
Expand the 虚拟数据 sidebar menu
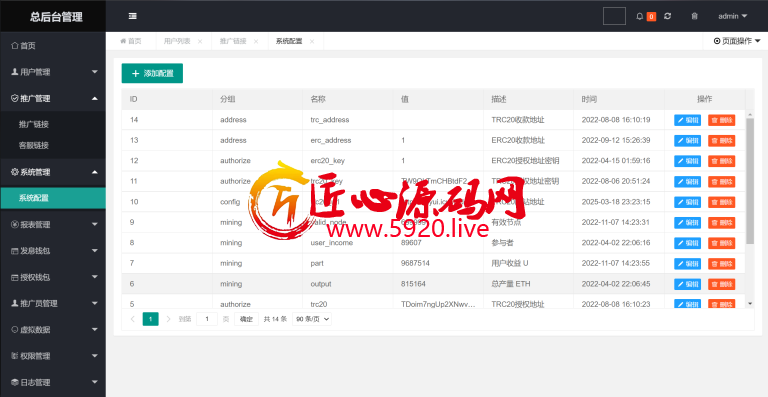53,330
